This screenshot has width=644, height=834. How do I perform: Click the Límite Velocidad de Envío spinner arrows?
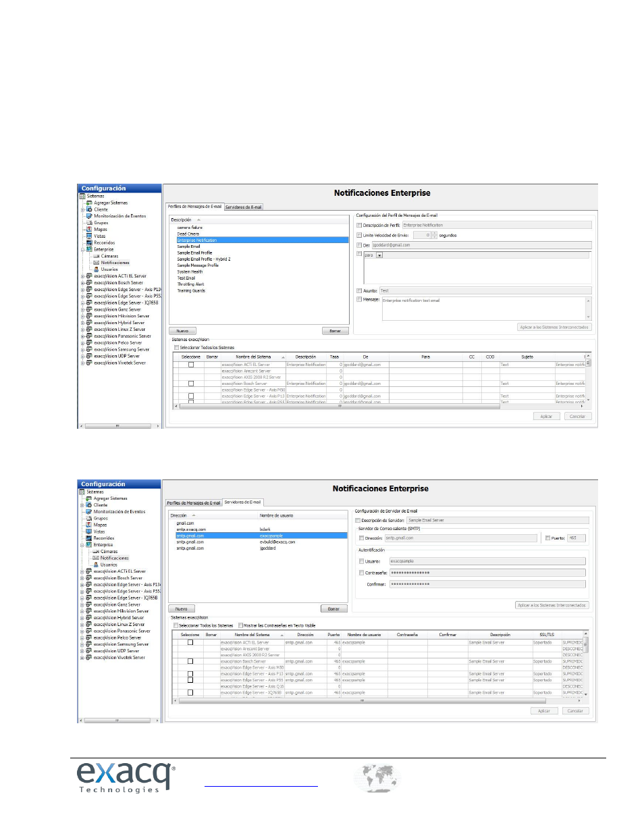coord(434,235)
